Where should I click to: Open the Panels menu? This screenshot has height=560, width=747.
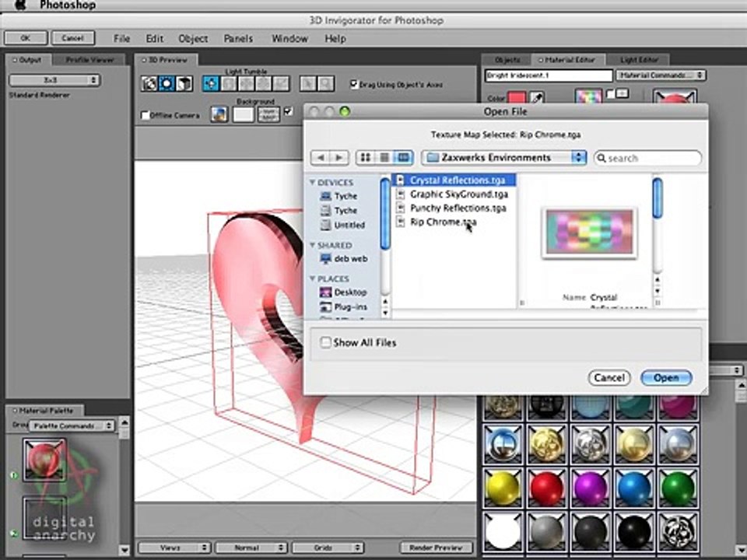(238, 39)
